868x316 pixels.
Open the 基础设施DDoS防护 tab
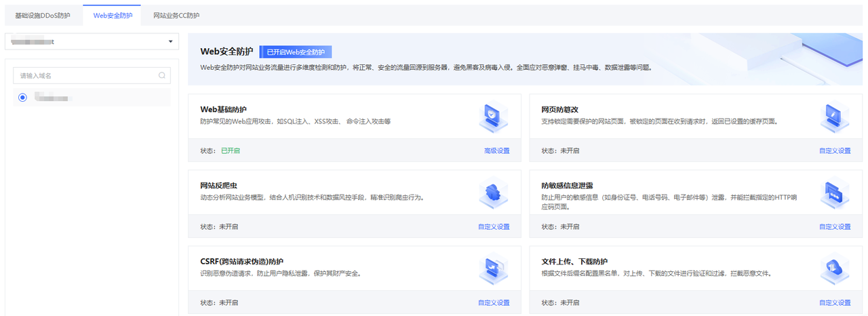(43, 15)
